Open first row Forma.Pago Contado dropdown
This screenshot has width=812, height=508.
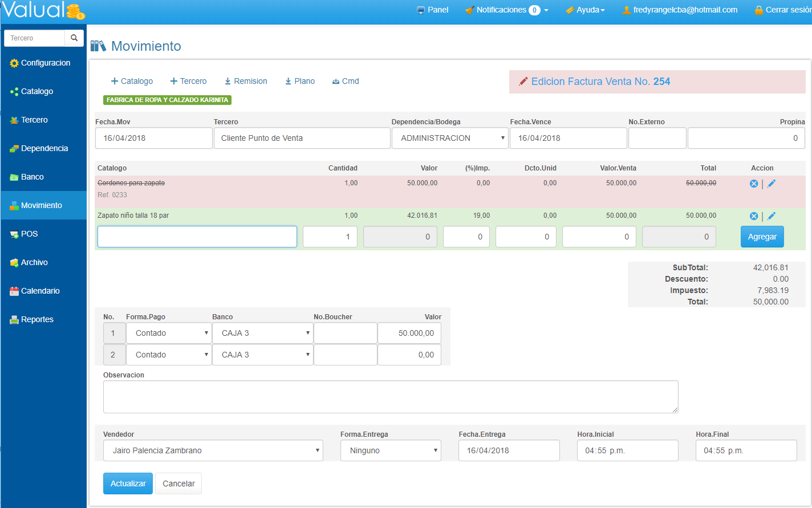tap(169, 333)
